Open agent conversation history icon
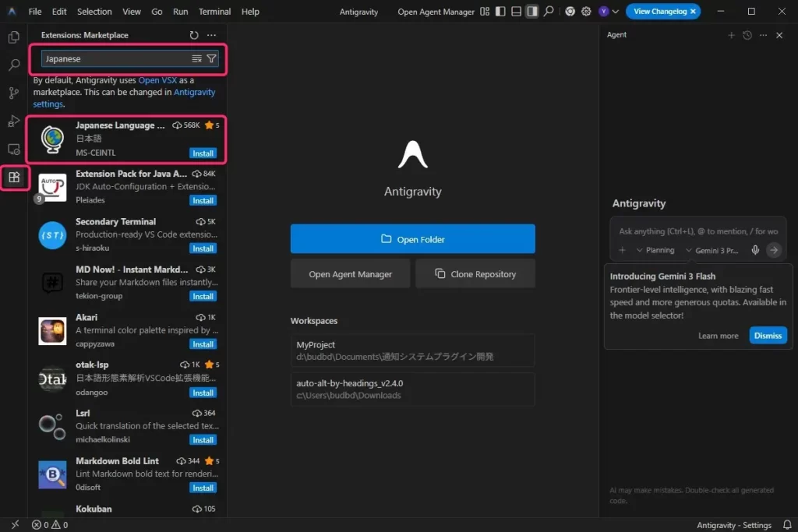 click(747, 35)
